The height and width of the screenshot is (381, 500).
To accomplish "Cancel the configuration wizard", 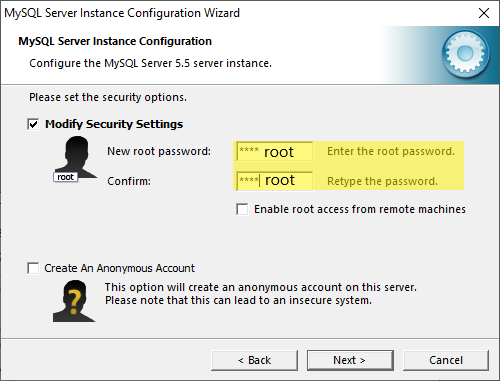I will [446, 360].
